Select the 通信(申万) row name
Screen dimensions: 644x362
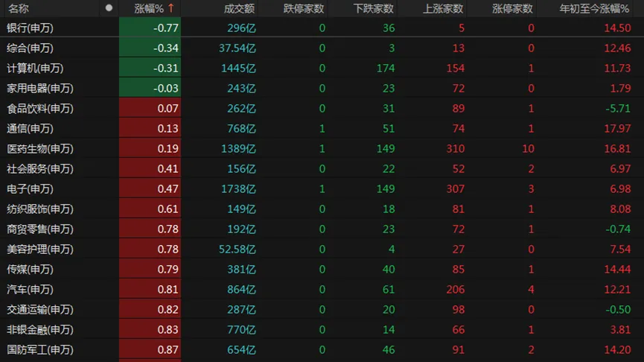[30, 129]
